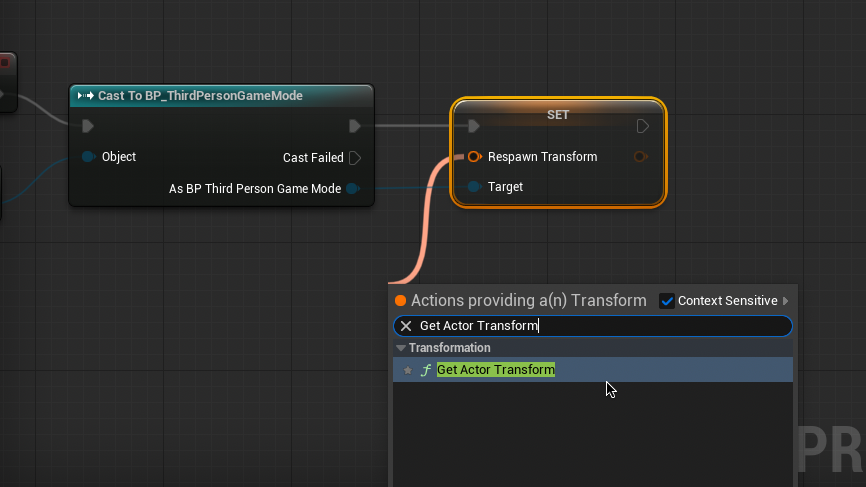Viewport: 866px width, 487px height.
Task: Click the As BP Third Person Game Mode pin
Action: click(x=352, y=188)
